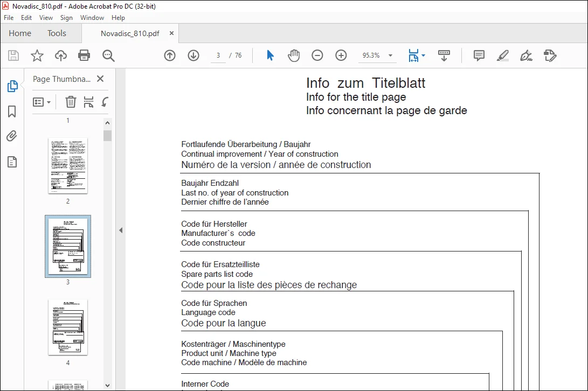Click the Save file icon
Screen dimensions: 588x391
click(x=13, y=55)
